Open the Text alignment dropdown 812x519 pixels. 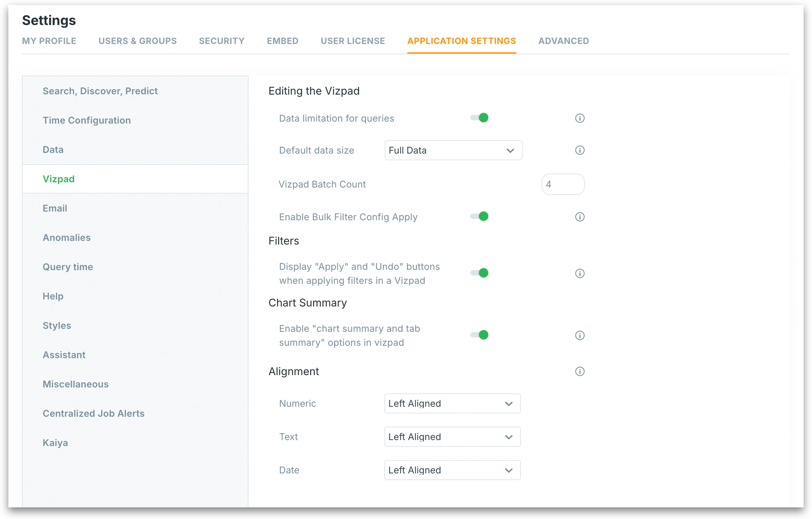point(452,437)
